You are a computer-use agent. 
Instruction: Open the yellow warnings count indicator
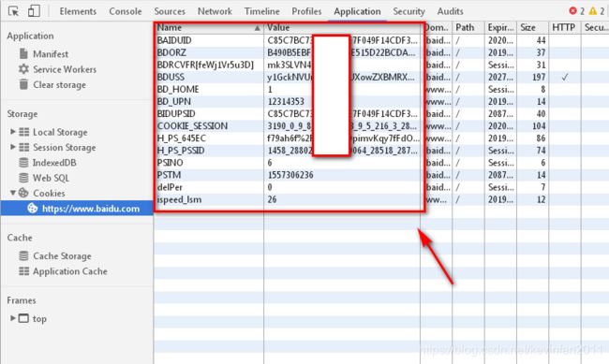tap(597, 11)
